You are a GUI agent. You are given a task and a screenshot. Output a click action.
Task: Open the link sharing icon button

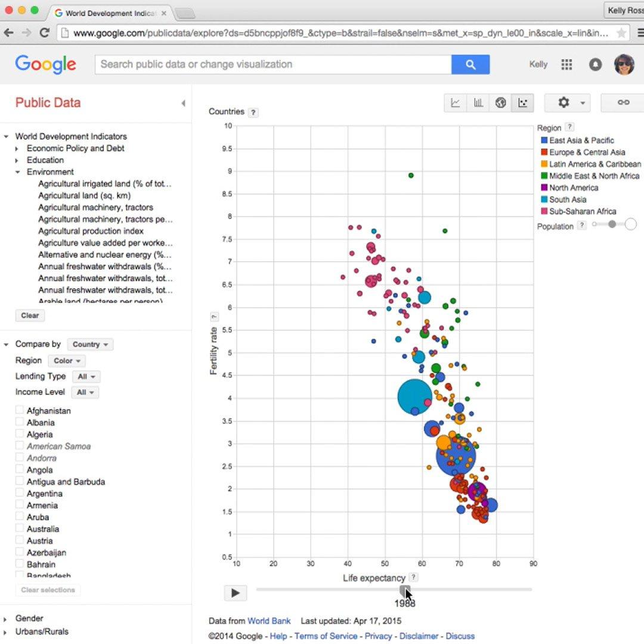(x=623, y=103)
